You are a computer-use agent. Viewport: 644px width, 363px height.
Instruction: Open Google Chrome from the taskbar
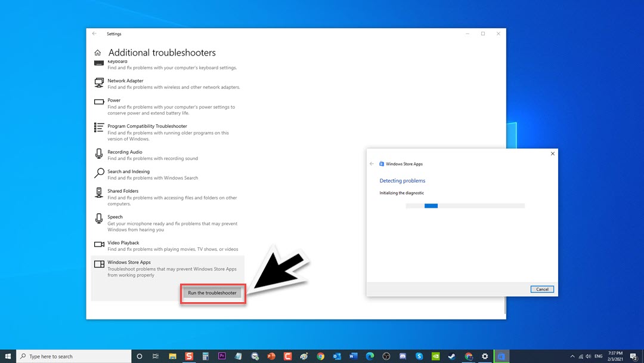click(x=320, y=356)
